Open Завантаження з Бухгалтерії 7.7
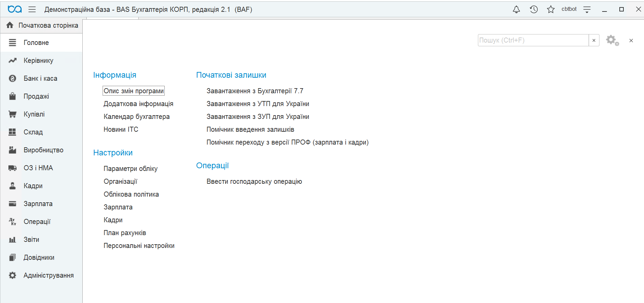The image size is (644, 303). click(255, 91)
